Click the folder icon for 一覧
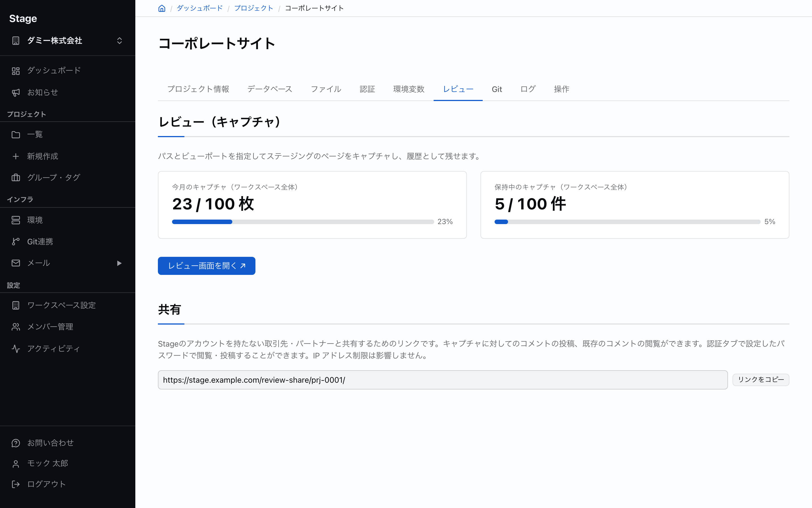Screen dimensions: 812x508 pos(16,135)
